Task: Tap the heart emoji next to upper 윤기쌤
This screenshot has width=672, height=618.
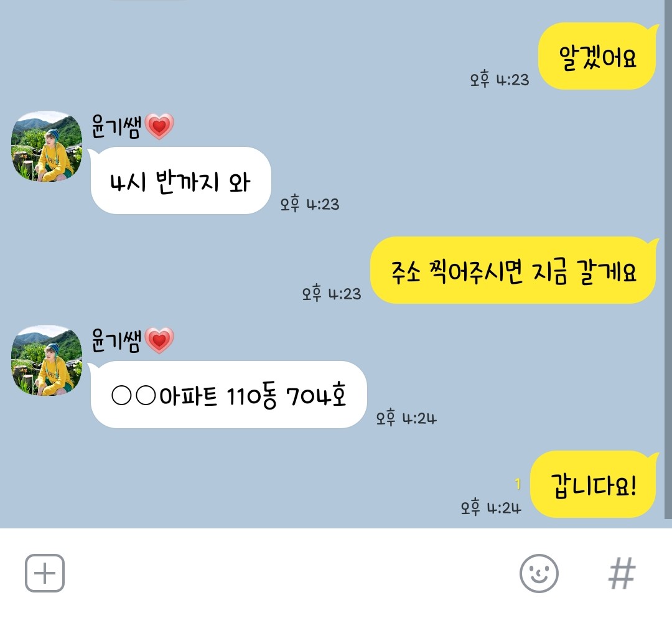Action: (159, 126)
